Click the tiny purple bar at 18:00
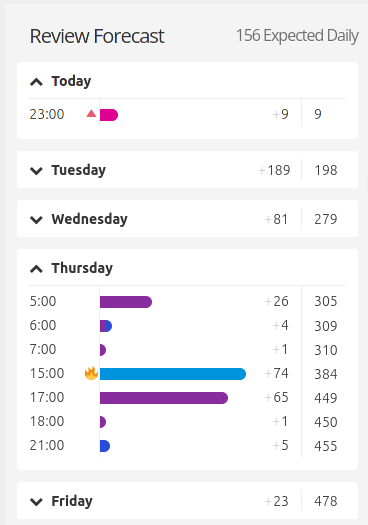Image resolution: width=368 pixels, height=525 pixels. click(x=103, y=422)
